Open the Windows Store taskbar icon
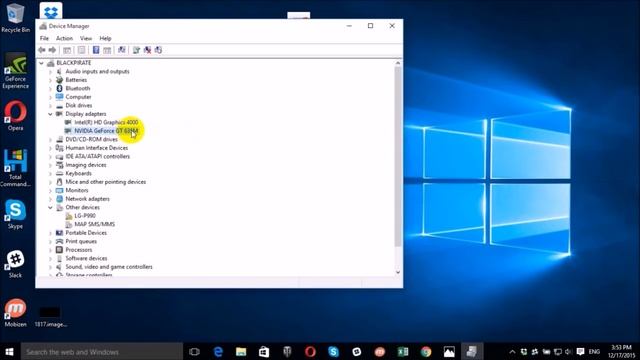The image size is (640, 360). [x=264, y=351]
